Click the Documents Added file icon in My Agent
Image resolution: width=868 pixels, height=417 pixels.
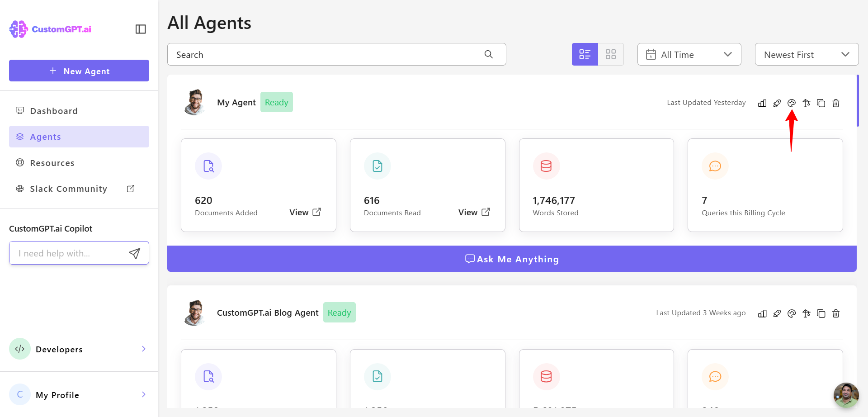click(208, 166)
